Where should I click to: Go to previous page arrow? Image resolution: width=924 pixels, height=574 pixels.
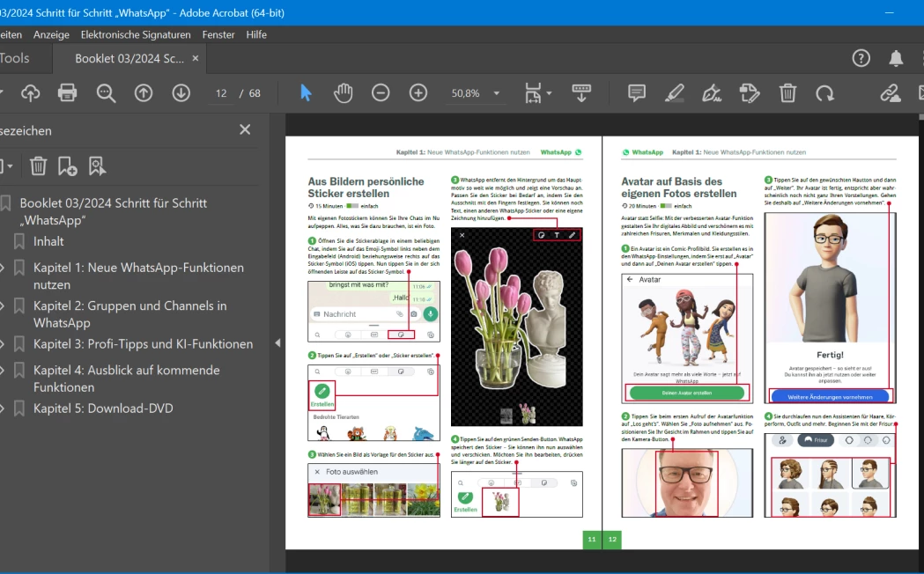(144, 92)
